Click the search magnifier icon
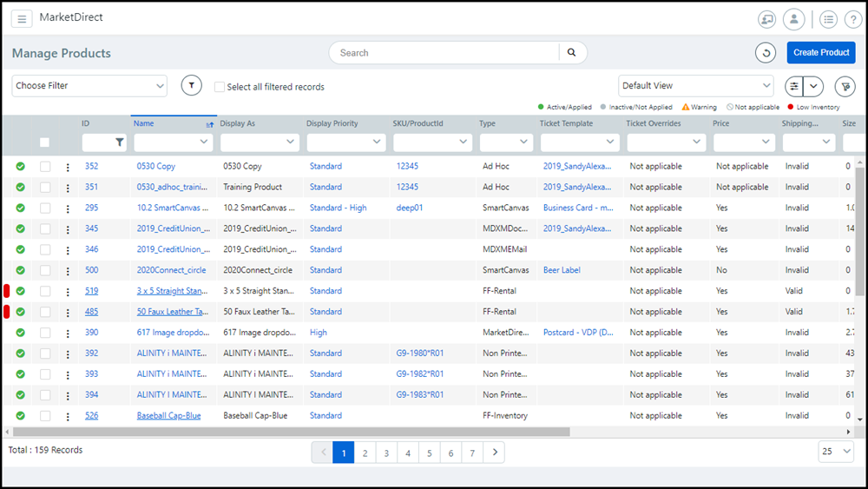868x489 pixels. (572, 53)
